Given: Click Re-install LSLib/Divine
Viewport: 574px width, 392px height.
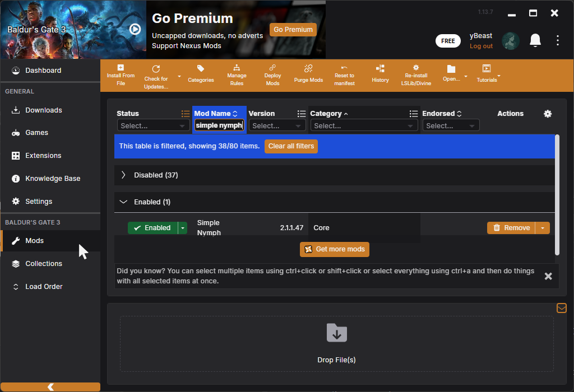Looking at the screenshot, I should 416,75.
